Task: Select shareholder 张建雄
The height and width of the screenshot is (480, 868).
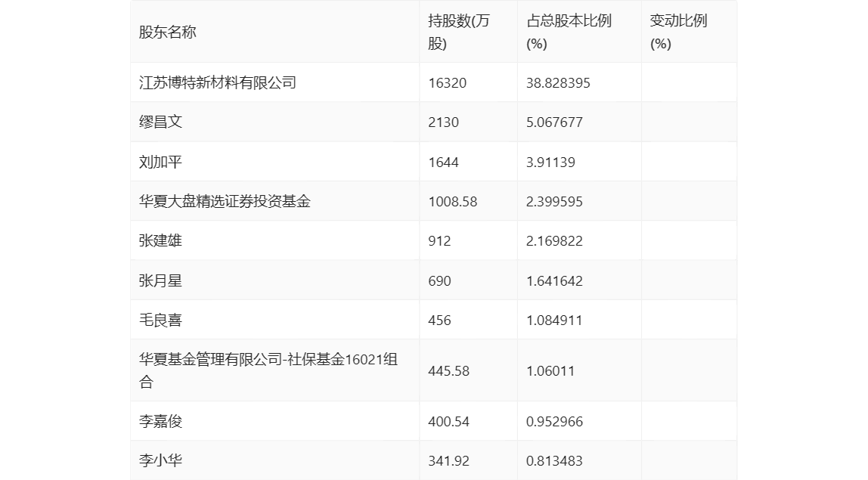Action: [160, 241]
